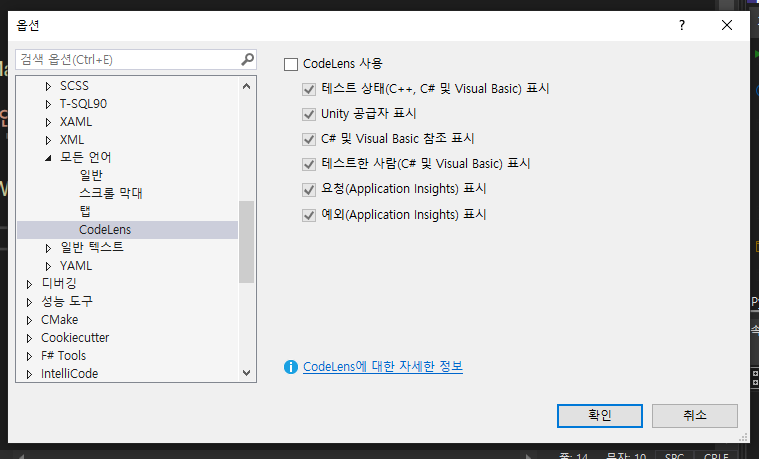759x459 pixels.
Task: Close the 옵션 dialog with X
Action: point(727,25)
